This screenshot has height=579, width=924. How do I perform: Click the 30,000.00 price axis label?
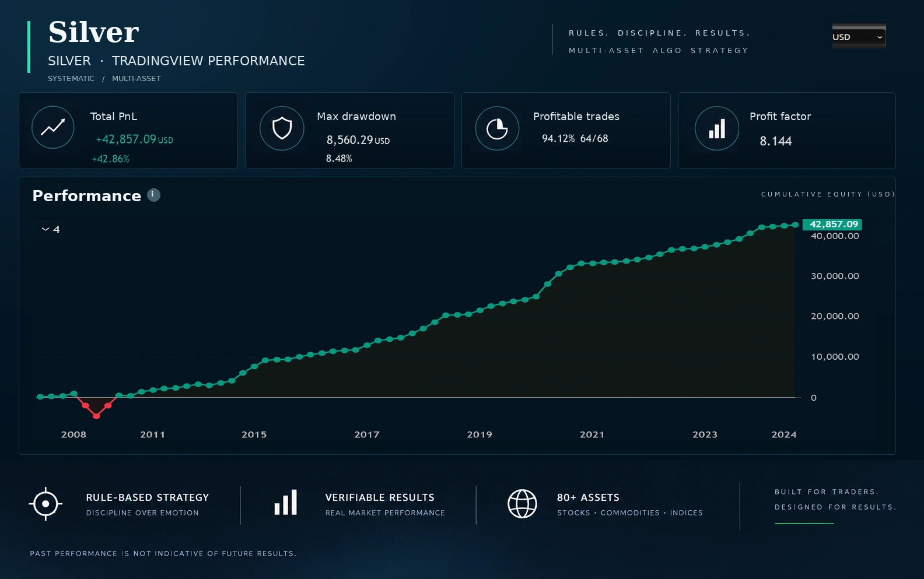(x=835, y=276)
